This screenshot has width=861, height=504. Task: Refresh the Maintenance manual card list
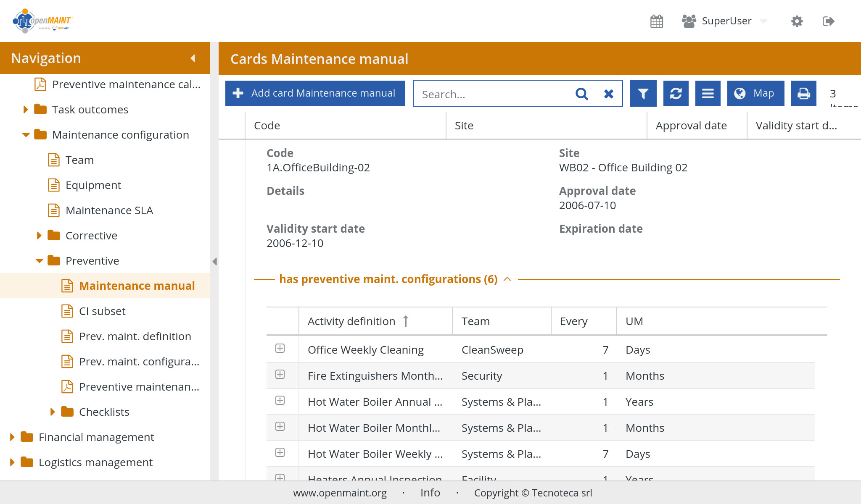(x=676, y=93)
